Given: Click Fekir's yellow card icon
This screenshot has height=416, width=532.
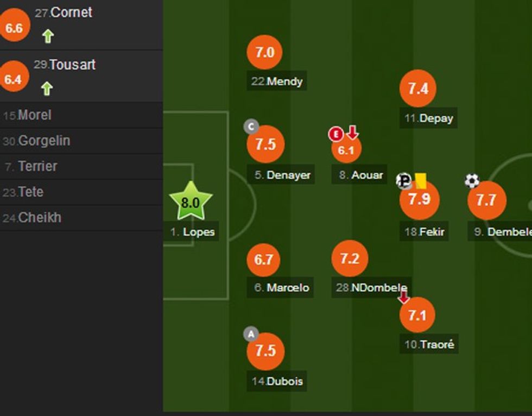Looking at the screenshot, I should pos(421,180).
